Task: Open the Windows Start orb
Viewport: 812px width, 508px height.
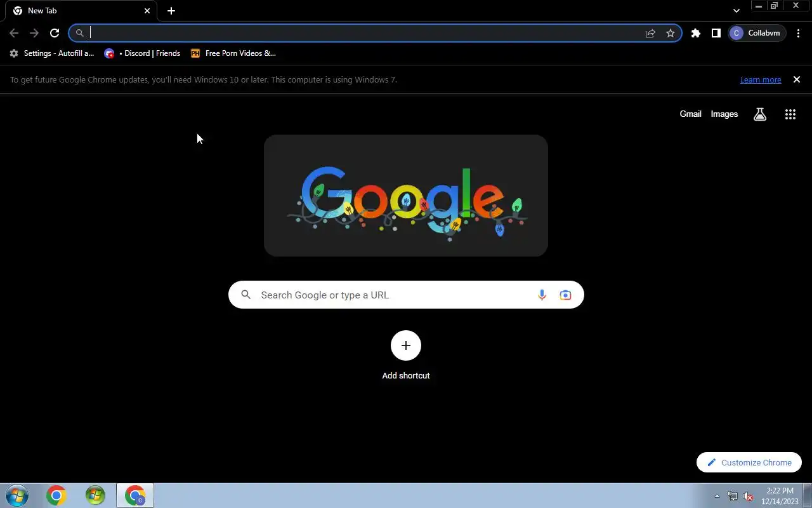Action: (17, 495)
